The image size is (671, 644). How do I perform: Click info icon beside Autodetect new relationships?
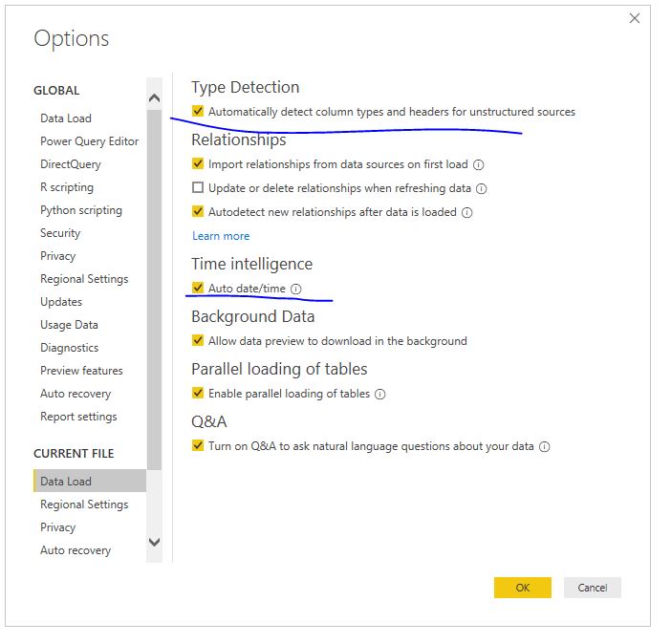click(466, 213)
